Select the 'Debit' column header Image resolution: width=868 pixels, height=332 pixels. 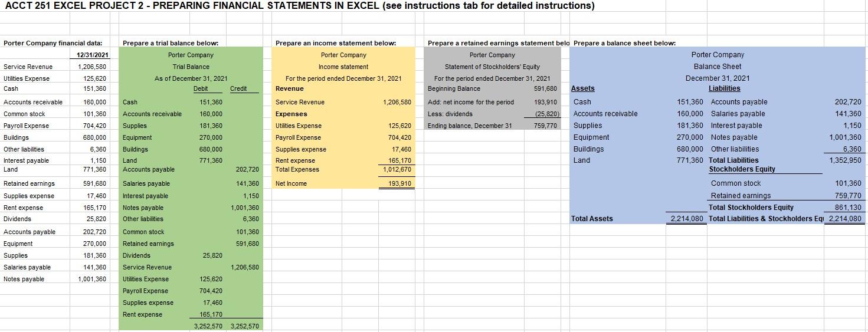(x=201, y=88)
